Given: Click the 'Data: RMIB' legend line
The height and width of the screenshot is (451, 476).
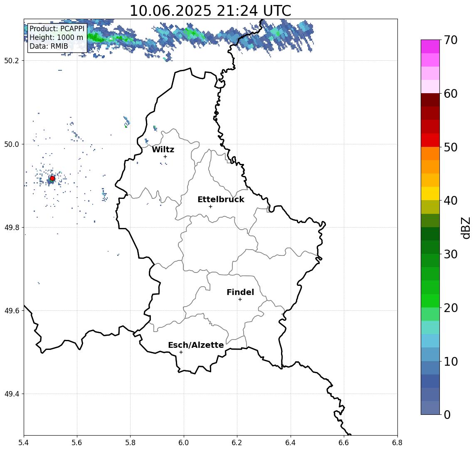Looking at the screenshot, I should pos(49,46).
